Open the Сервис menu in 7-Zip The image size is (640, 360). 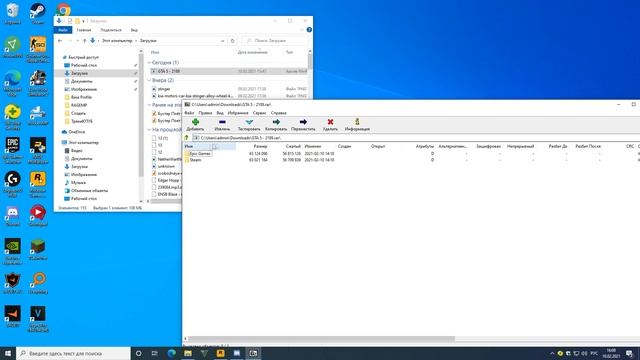259,113
